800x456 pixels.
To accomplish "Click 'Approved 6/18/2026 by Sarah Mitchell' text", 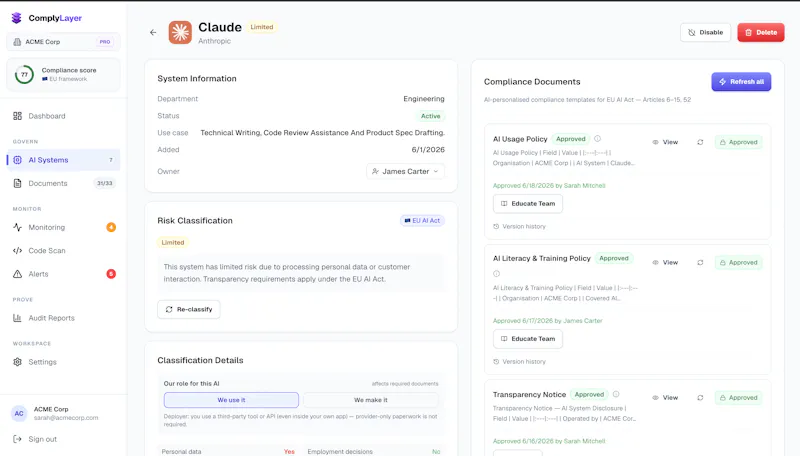I will tap(549, 186).
